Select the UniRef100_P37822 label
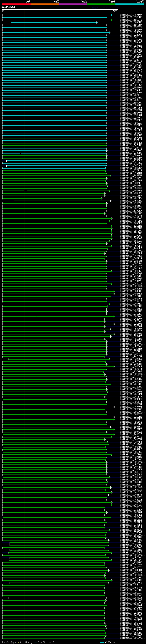The image size is (146, 644). 131,65
